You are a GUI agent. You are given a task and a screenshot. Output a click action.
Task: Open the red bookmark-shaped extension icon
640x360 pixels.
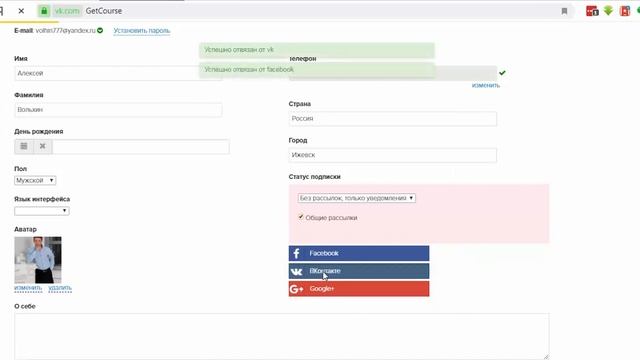(625, 11)
